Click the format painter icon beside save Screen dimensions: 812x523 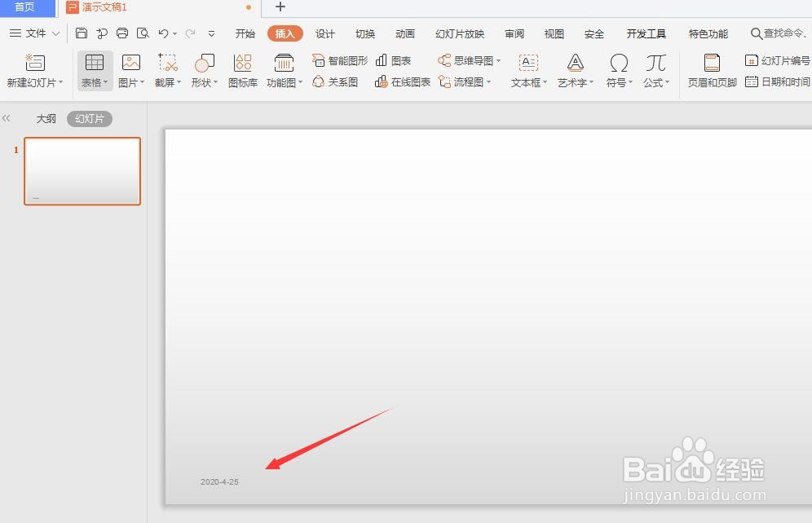(x=102, y=33)
